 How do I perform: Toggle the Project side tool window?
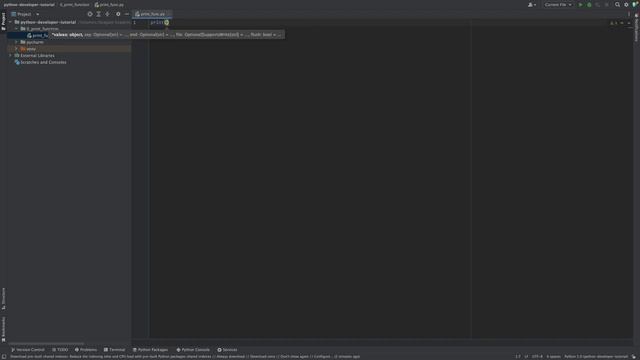click(3, 21)
